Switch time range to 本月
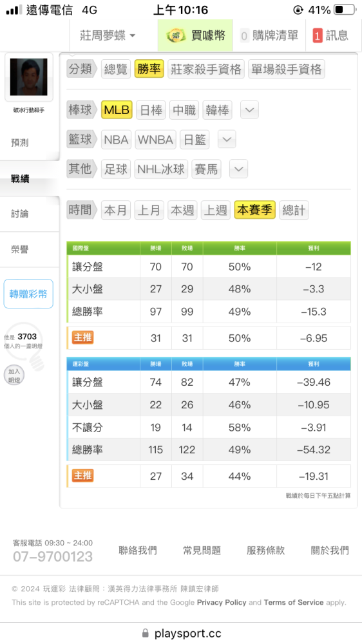Screen dimensions: 362x644 coord(116,211)
